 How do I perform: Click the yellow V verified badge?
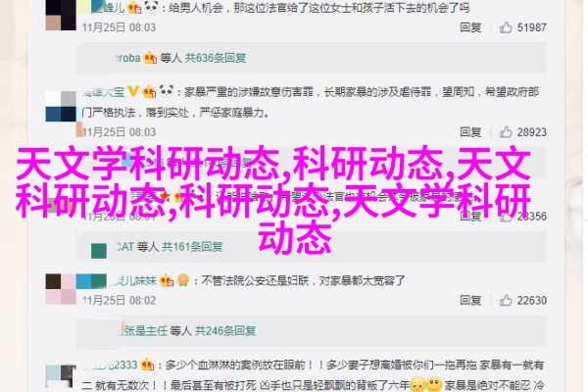tap(132, 91)
